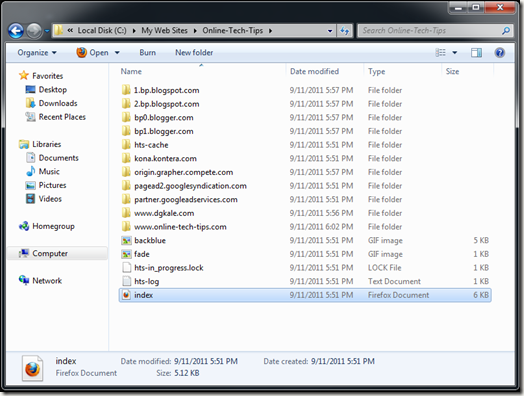Select the www.online-tech-tips.com folder icon
The height and width of the screenshot is (396, 524).
click(x=126, y=227)
